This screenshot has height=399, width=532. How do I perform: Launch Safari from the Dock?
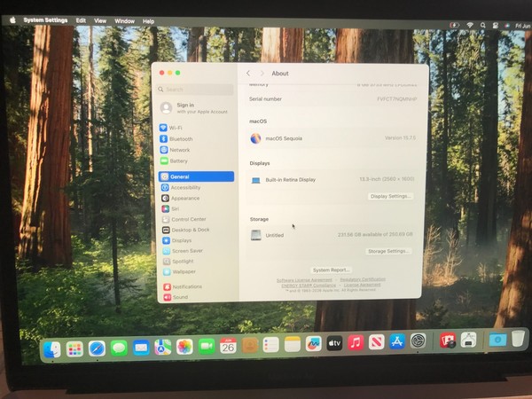97,348
